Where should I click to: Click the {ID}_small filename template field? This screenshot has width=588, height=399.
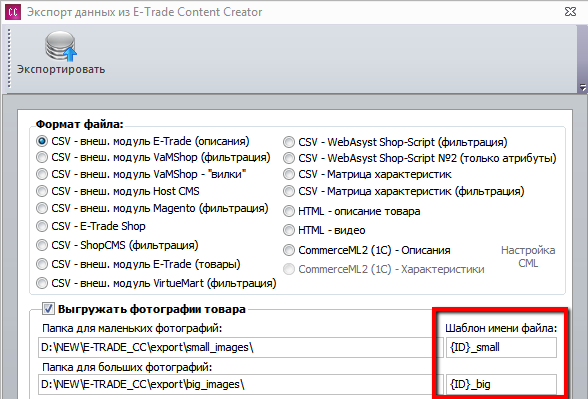[501, 347]
